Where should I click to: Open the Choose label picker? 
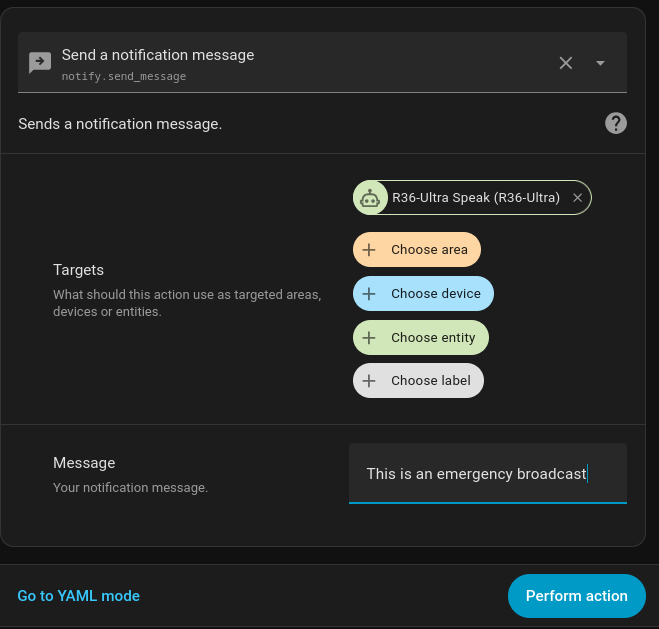point(430,381)
